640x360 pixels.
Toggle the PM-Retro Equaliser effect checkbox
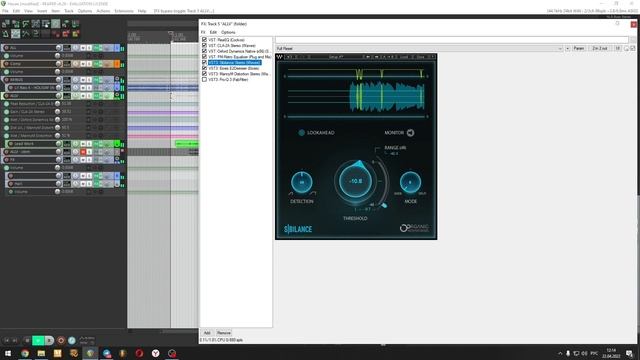coord(204,57)
